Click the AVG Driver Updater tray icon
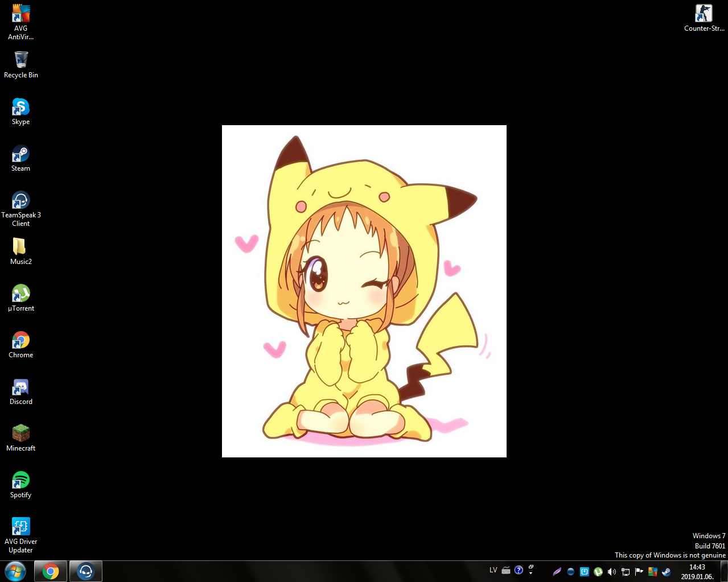 [585, 572]
